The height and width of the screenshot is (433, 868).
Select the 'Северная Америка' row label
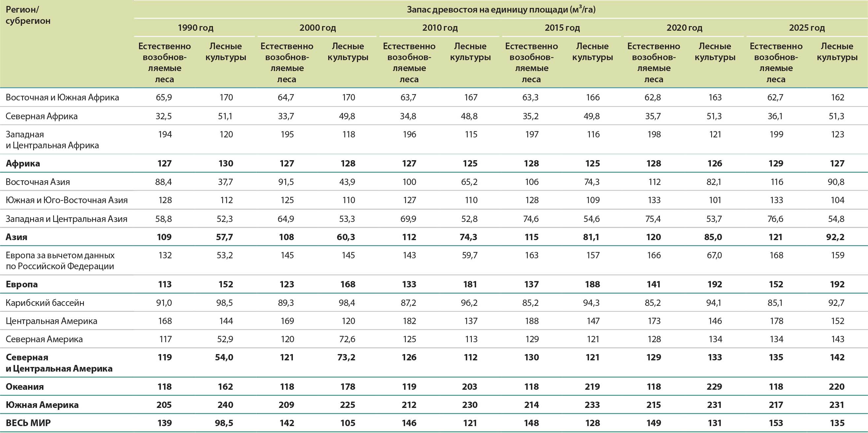(44, 339)
